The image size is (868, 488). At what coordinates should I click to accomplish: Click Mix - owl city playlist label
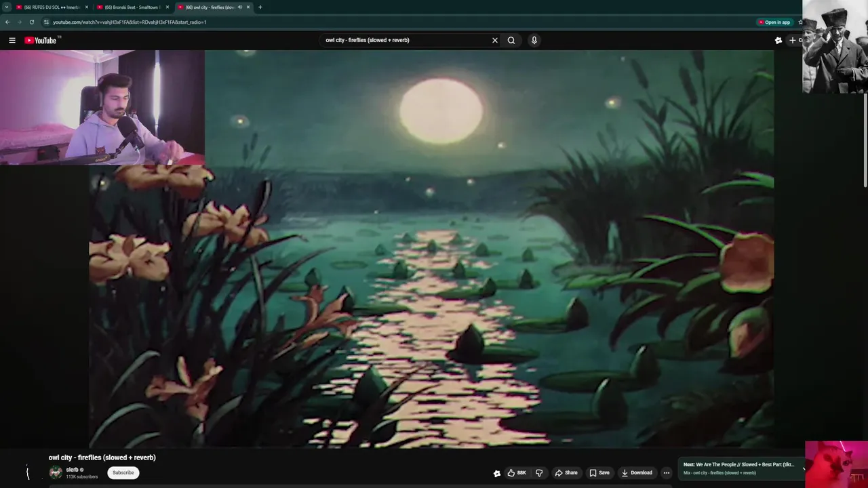(719, 472)
